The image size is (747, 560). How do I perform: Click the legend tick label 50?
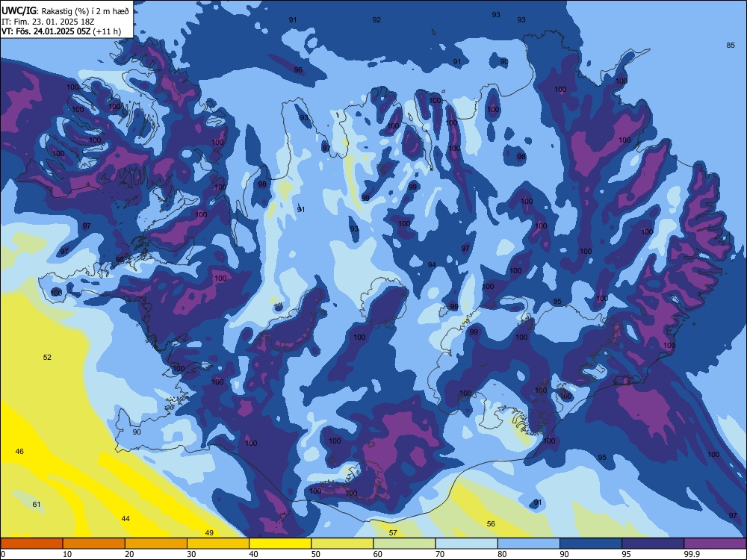click(x=315, y=554)
